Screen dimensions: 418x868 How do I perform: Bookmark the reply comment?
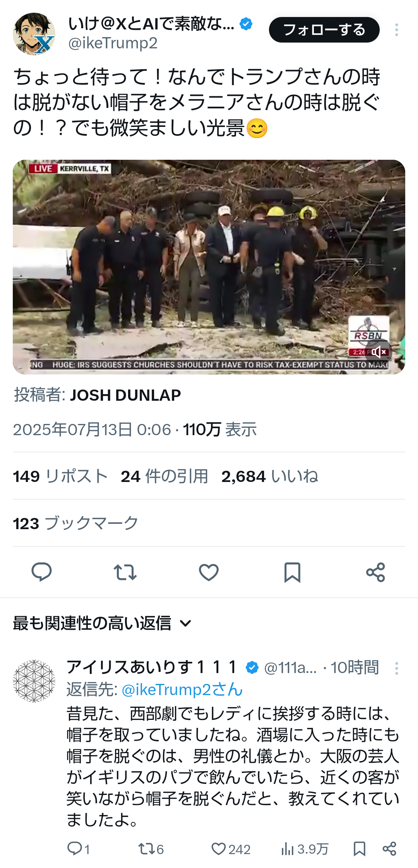click(360, 849)
